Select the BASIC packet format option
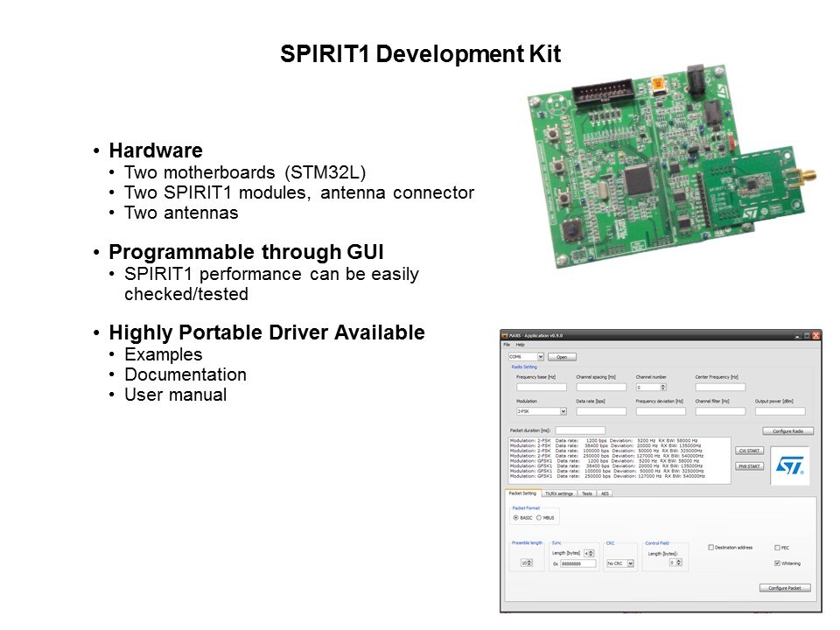The width and height of the screenshot is (840, 630). tap(516, 518)
